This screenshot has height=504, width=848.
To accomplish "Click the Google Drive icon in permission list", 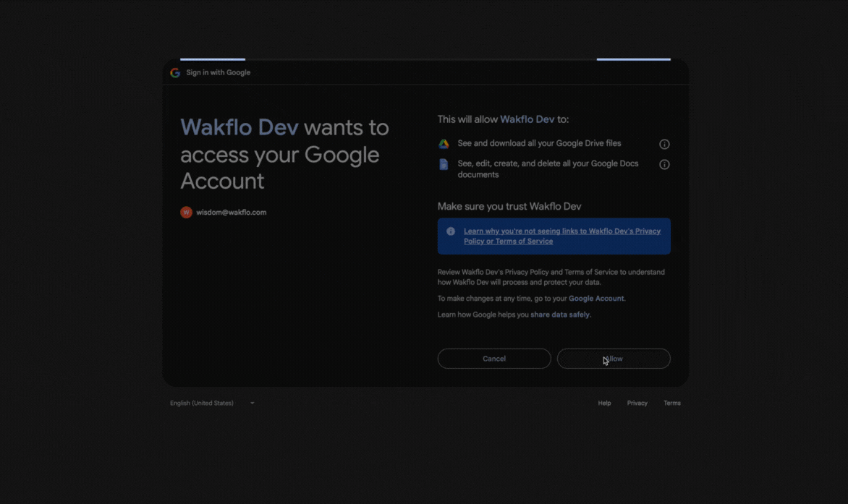I will tap(443, 143).
